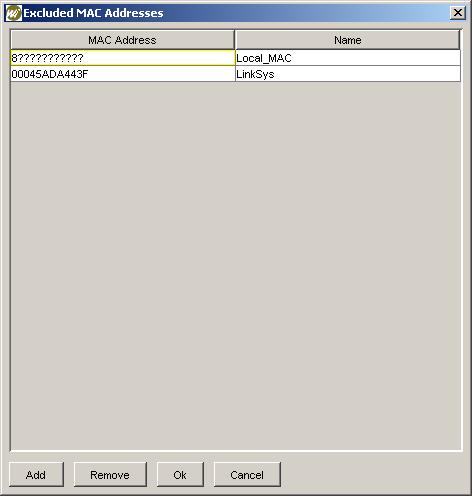
Task: Select the Local_MAC name cell
Action: (x=348, y=58)
